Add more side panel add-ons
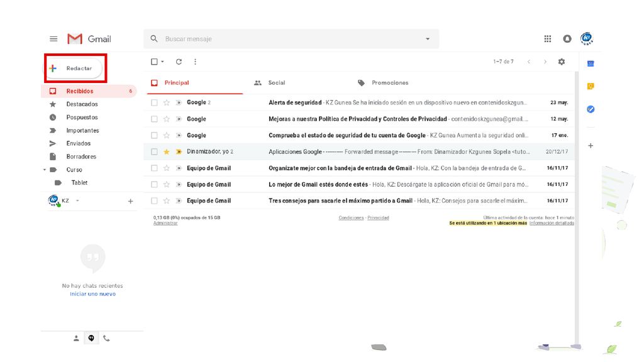This screenshot has width=644, height=362. point(591,146)
